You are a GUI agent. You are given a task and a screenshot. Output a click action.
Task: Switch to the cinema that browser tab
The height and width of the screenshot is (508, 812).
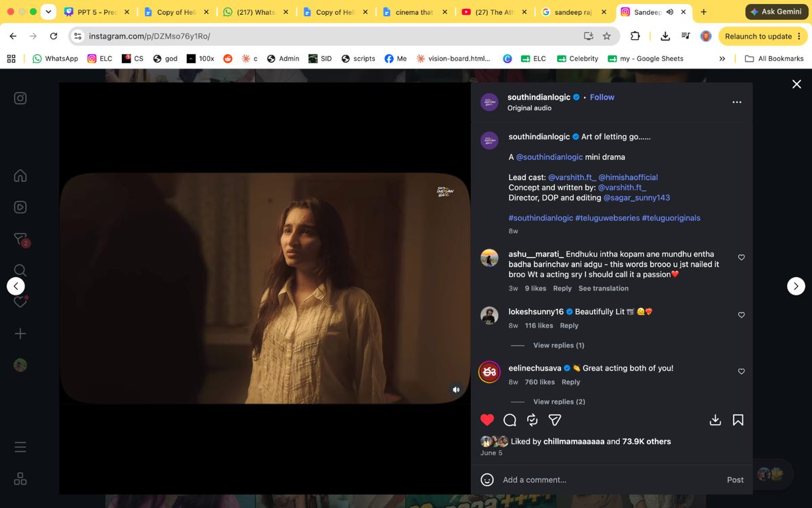(x=415, y=12)
